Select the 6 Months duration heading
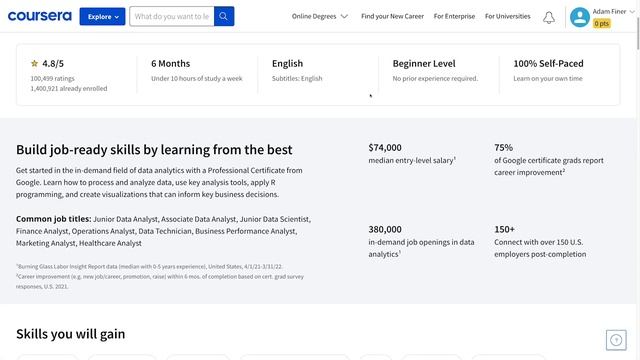This screenshot has width=640, height=360. click(171, 63)
